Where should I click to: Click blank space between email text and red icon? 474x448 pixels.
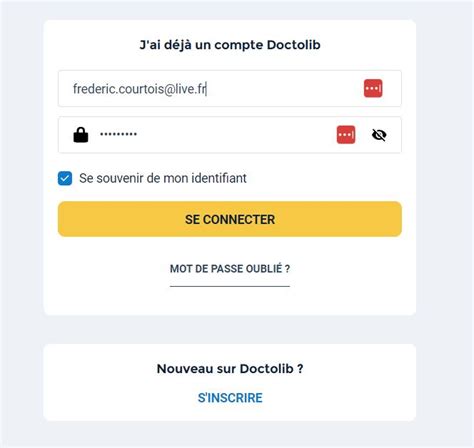[x=285, y=89]
